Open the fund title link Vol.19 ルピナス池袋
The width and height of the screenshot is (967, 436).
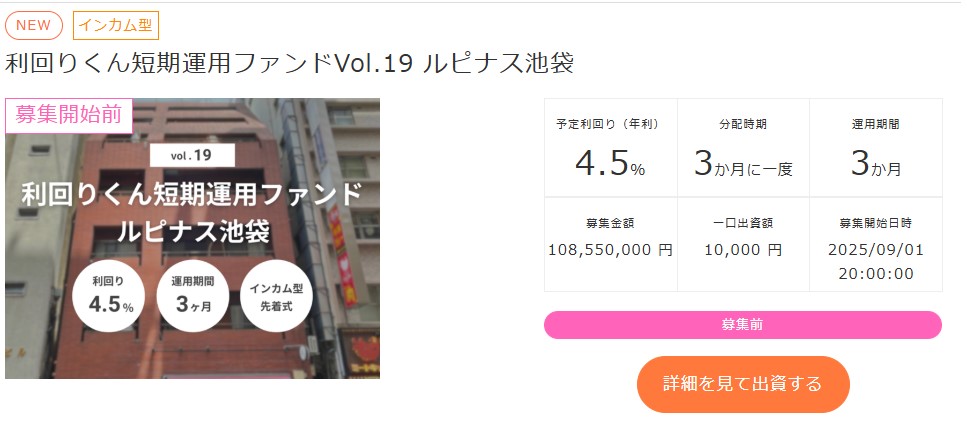290,64
